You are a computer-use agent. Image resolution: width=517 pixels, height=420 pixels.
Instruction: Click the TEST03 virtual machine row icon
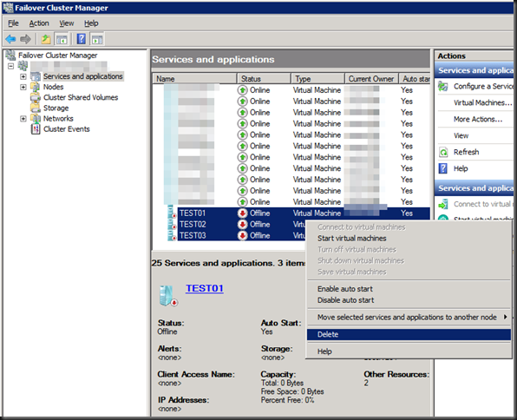click(172, 235)
